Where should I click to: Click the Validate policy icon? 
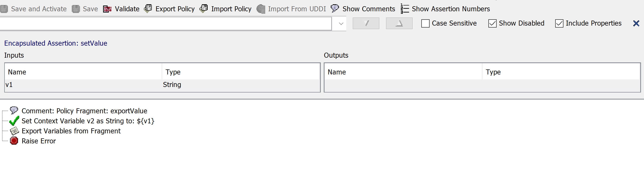[x=107, y=9]
